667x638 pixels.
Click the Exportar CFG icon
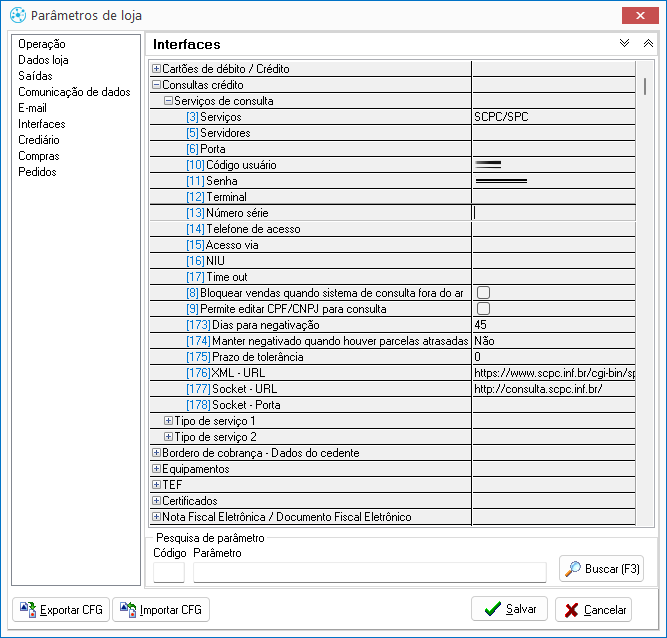(28, 610)
